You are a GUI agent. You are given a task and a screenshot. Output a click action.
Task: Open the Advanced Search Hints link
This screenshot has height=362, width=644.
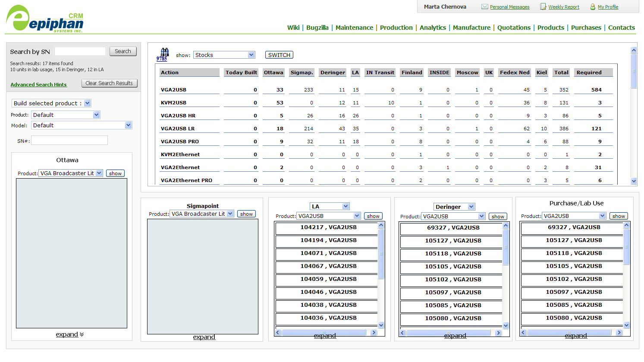[39, 85]
